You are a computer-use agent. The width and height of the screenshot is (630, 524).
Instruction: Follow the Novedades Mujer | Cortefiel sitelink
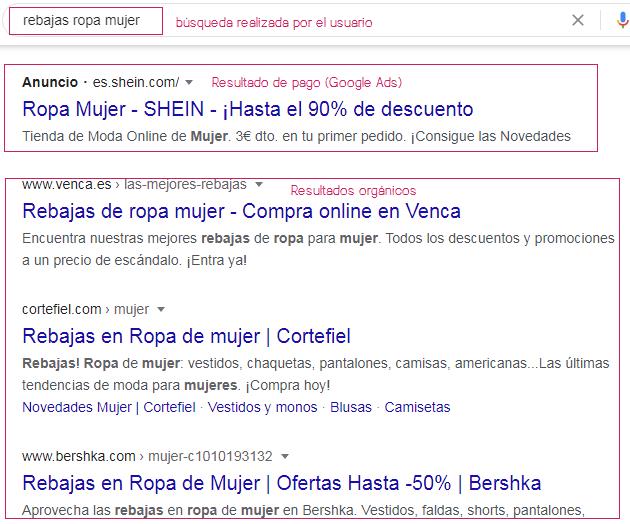coord(109,407)
